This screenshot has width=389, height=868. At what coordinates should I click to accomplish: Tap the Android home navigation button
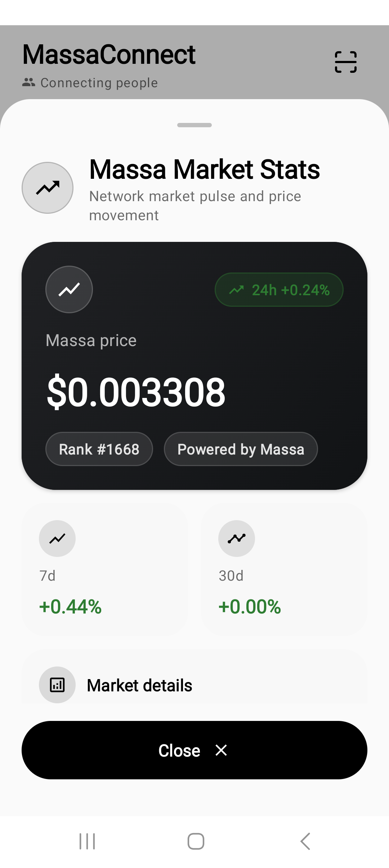coord(196,841)
